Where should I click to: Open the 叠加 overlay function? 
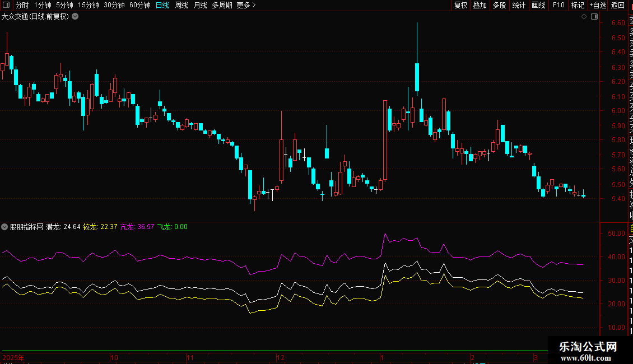tap(480, 5)
